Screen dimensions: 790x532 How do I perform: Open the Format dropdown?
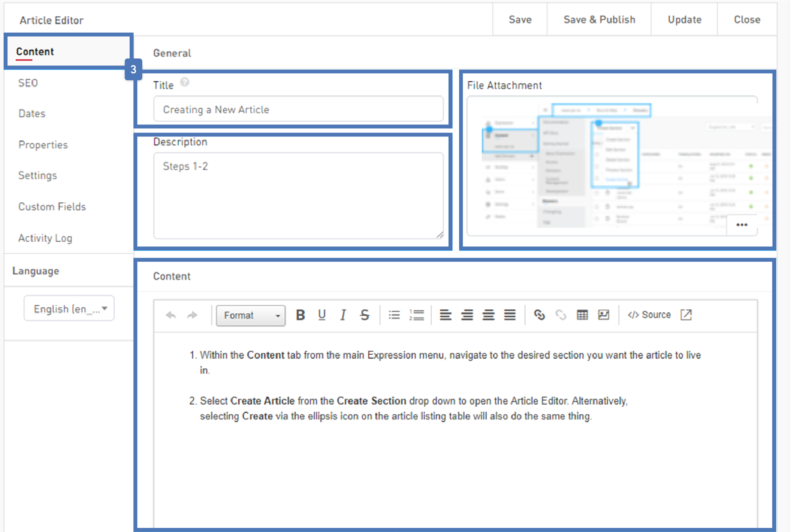[251, 315]
